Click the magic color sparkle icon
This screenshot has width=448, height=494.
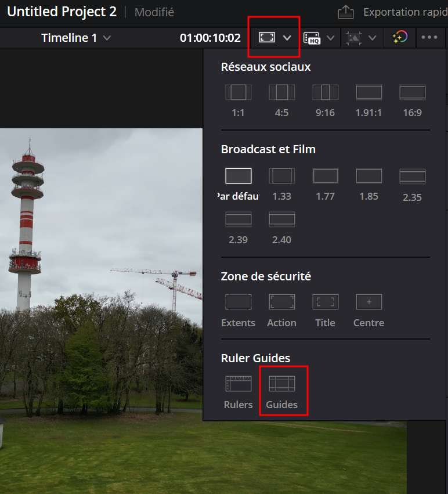(399, 37)
